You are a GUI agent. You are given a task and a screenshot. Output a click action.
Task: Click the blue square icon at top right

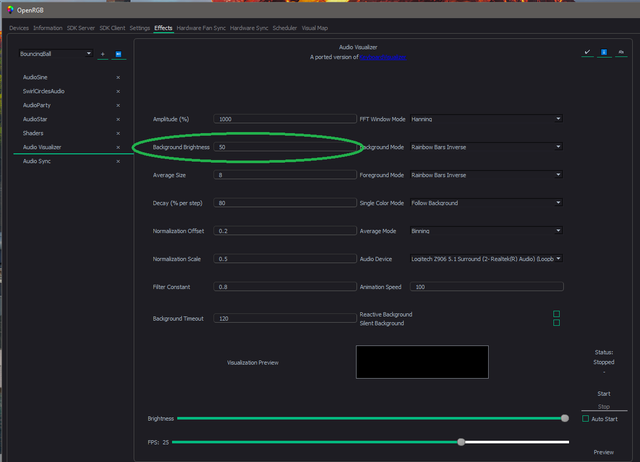604,52
